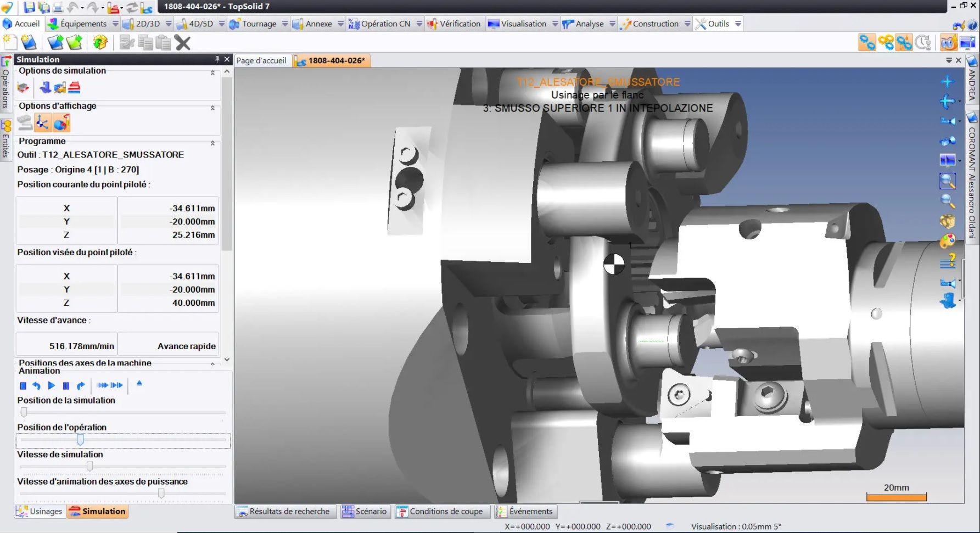
Task: Play the simulation animation
Action: pyautogui.click(x=52, y=385)
